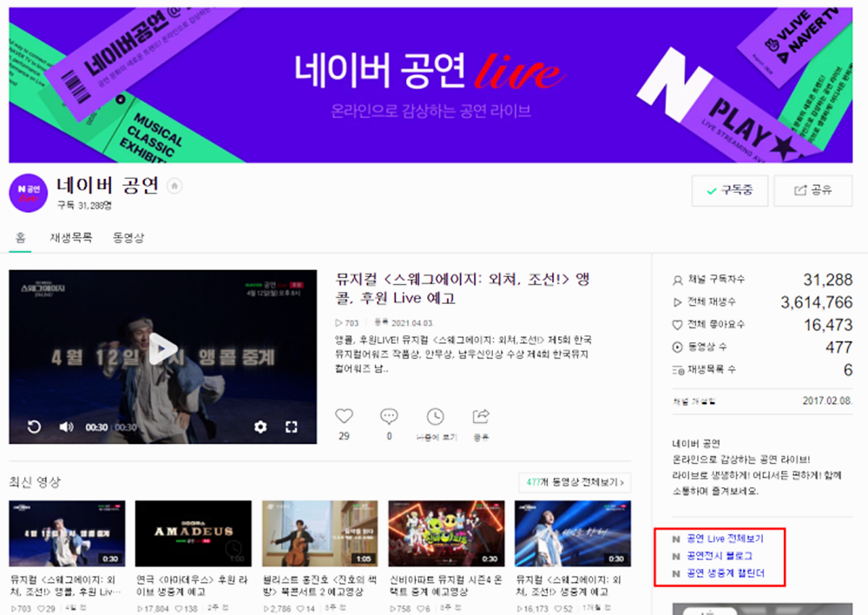
Task: Click the 재생목록 수 list icon
Action: click(678, 370)
